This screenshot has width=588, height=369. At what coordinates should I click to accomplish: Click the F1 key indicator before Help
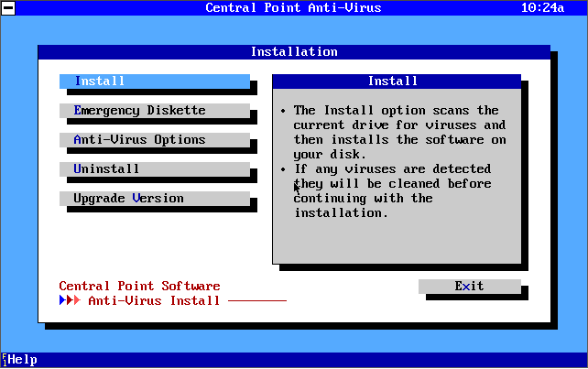coord(4,360)
